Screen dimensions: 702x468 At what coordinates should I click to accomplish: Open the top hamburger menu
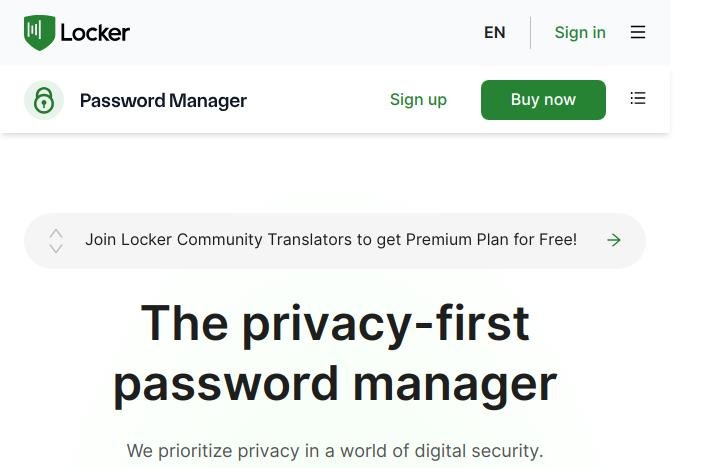coord(638,32)
